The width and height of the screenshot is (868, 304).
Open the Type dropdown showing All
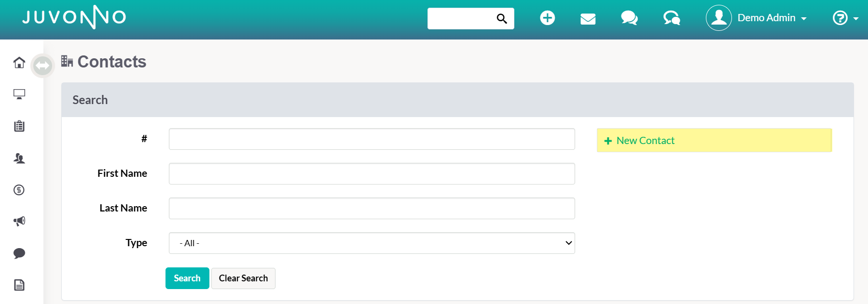click(372, 243)
